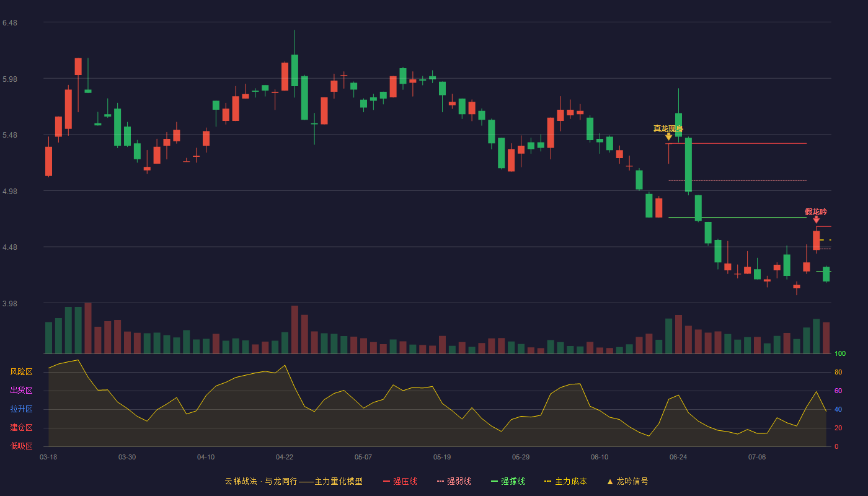Screen dimensions: 868x496
Task: Select the 建仓区 zone label
Action: coord(21,428)
